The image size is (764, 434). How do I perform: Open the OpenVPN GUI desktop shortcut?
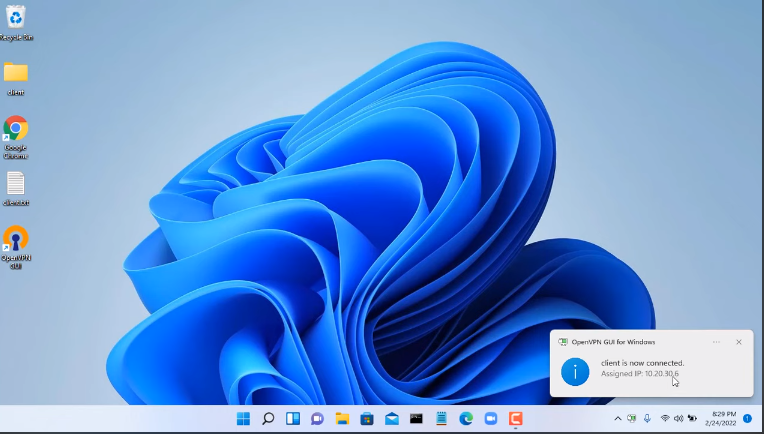coord(16,240)
